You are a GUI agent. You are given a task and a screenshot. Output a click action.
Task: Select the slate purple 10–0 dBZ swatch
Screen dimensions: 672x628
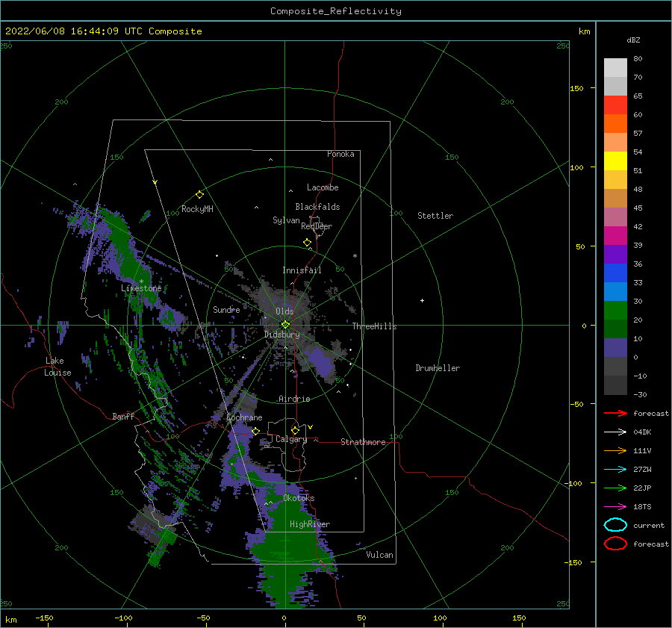tap(615, 347)
